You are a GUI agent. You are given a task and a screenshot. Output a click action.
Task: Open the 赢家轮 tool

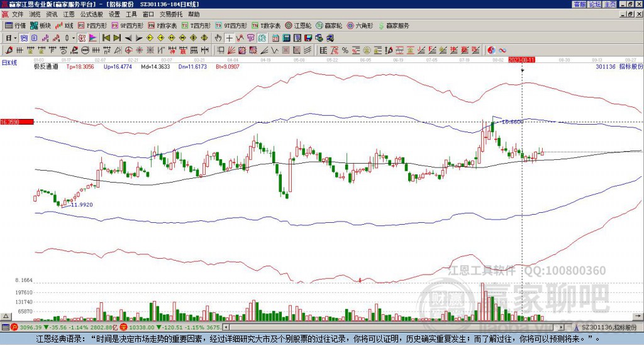pyautogui.click(x=329, y=25)
